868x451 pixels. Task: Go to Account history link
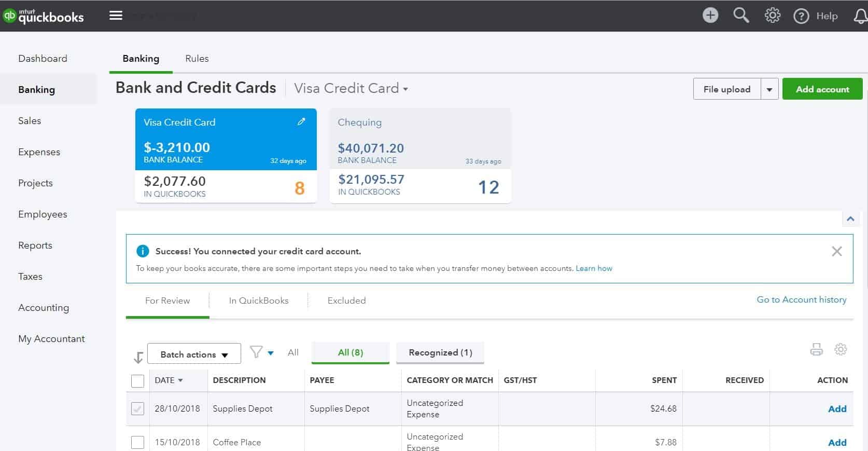801,299
